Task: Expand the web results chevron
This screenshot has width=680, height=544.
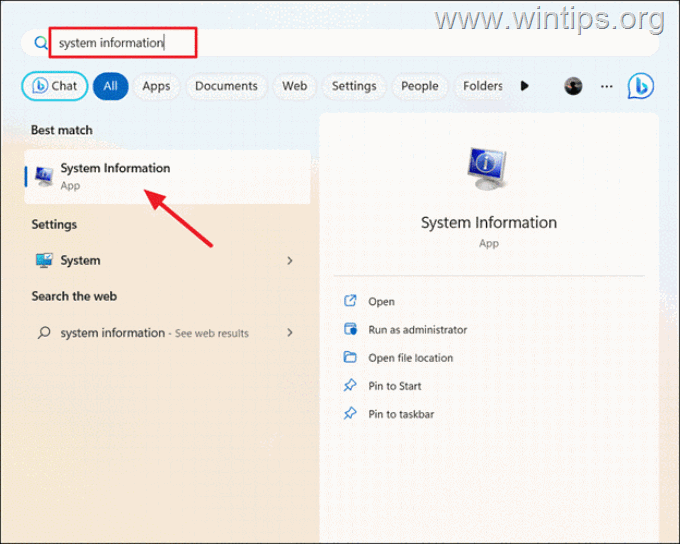Action: click(290, 333)
